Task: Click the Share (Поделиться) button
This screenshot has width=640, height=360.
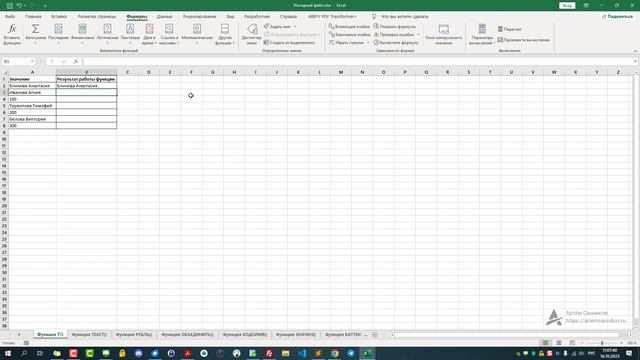Action: (x=617, y=17)
